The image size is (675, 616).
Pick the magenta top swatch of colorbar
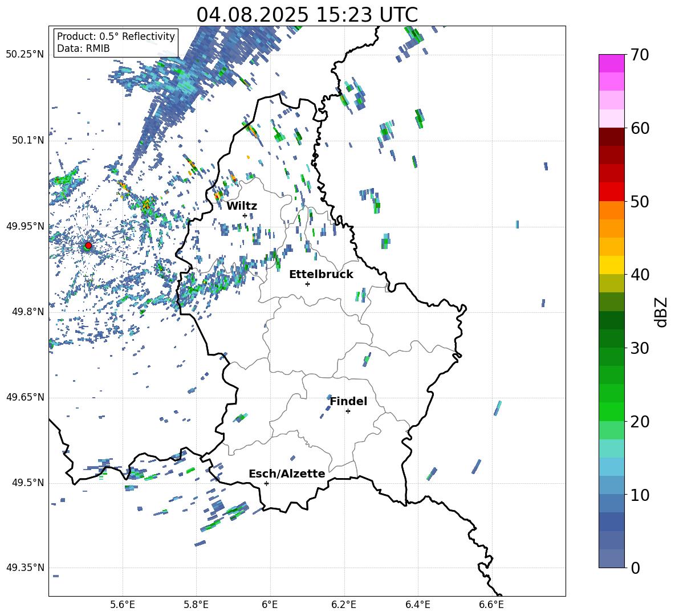pos(611,64)
